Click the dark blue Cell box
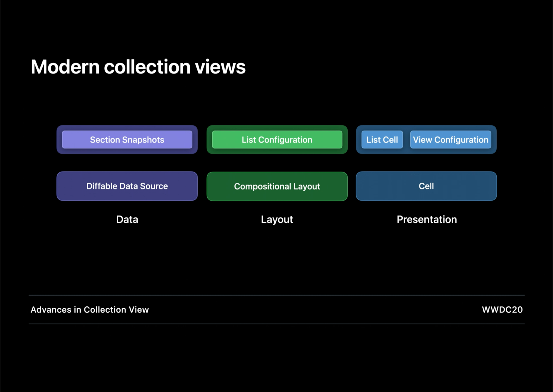Viewport: 553px width, 392px height. (426, 186)
